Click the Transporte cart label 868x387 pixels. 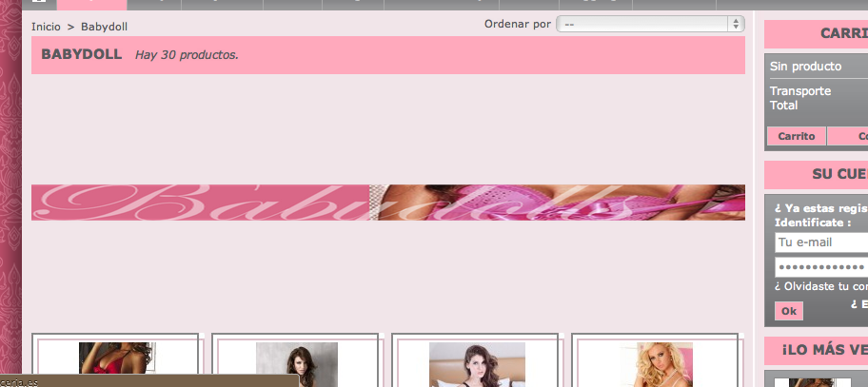tap(799, 90)
